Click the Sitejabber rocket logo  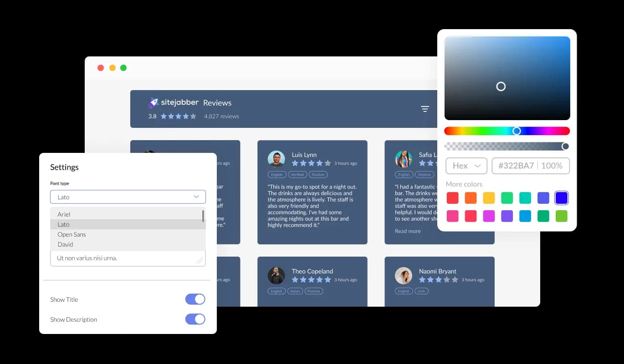153,103
